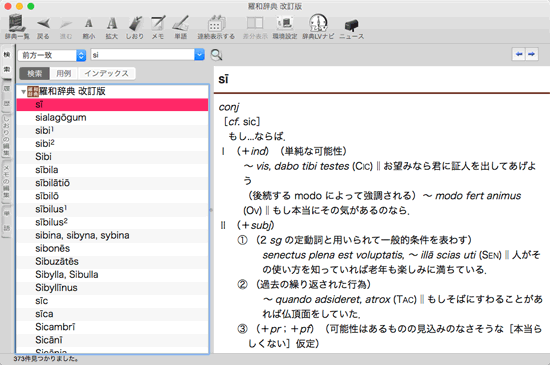Select the sībilus² entry
Image resolution: width=550 pixels, height=365 pixels.
coord(112,222)
